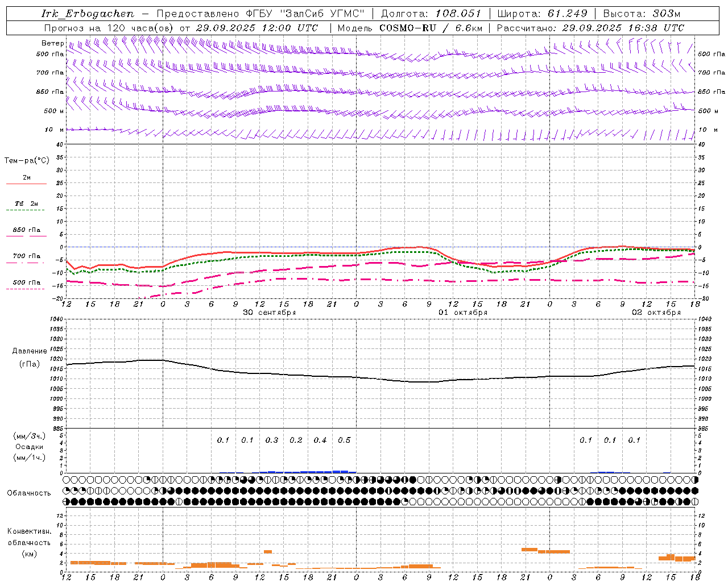
Task: Click the precipitation value 0.2
Action: [296, 440]
